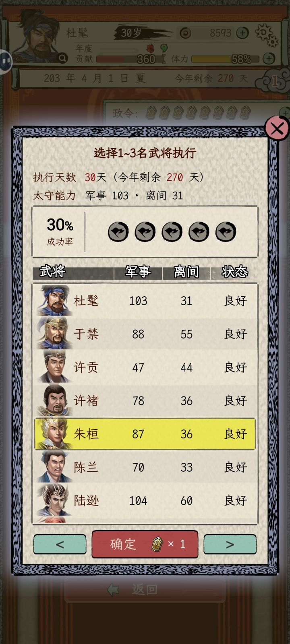Tap 许褚 portrait thumbnail

click(54, 400)
